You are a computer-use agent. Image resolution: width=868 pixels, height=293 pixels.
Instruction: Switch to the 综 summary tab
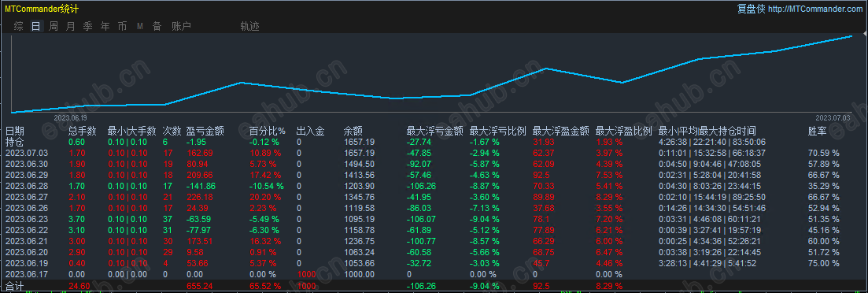[19, 26]
